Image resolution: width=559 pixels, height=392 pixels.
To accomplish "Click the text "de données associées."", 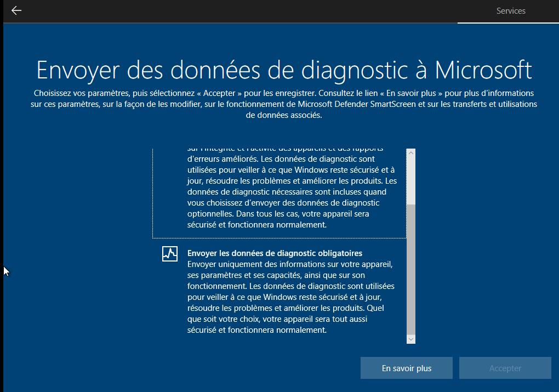I will point(284,115).
